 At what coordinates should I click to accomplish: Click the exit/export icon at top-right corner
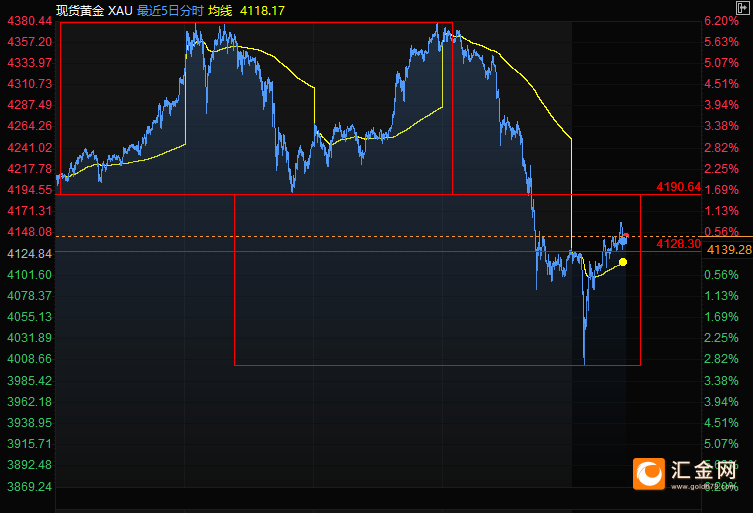(x=742, y=7)
